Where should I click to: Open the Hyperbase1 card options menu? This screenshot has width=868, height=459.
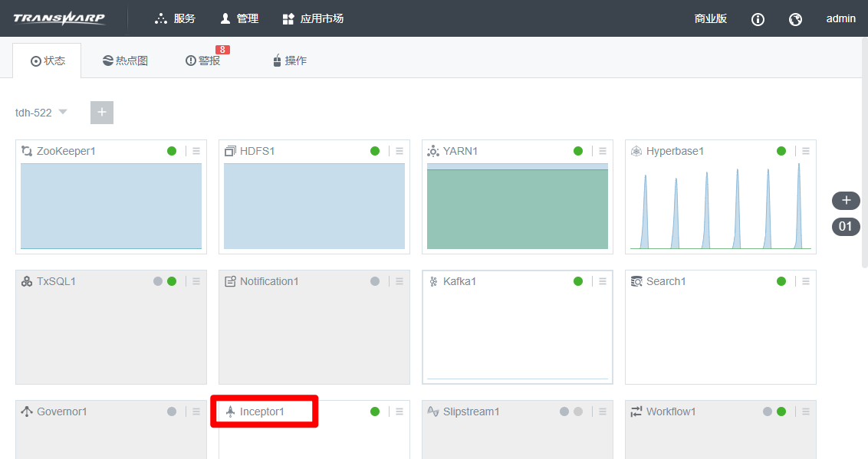(806, 151)
